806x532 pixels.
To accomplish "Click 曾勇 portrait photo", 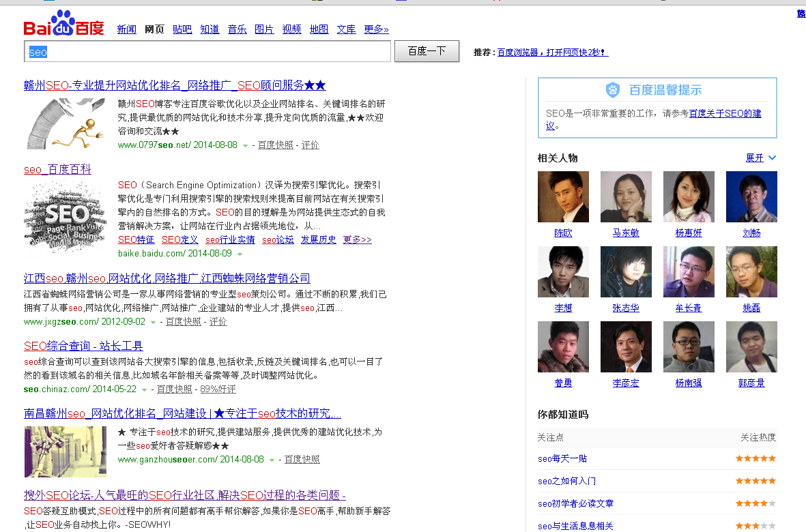I will (x=563, y=346).
